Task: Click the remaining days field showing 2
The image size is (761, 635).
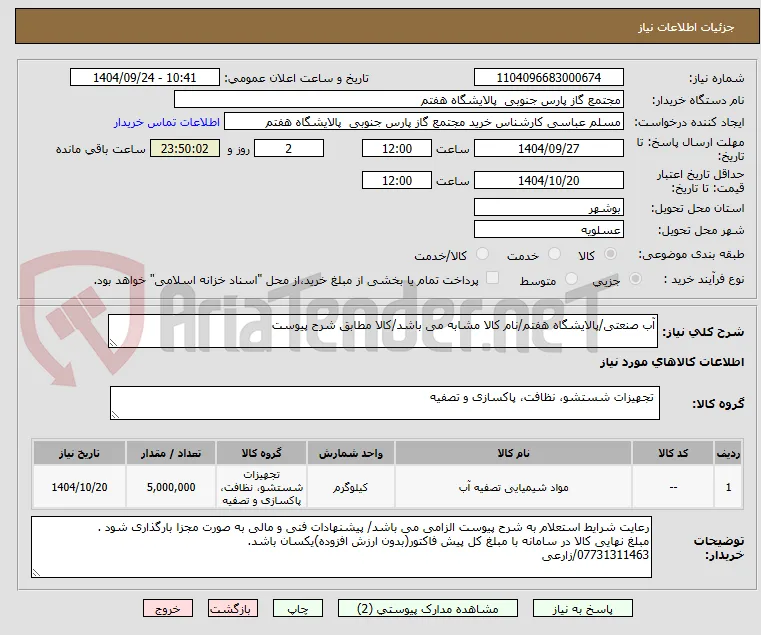Action: pyautogui.click(x=289, y=148)
